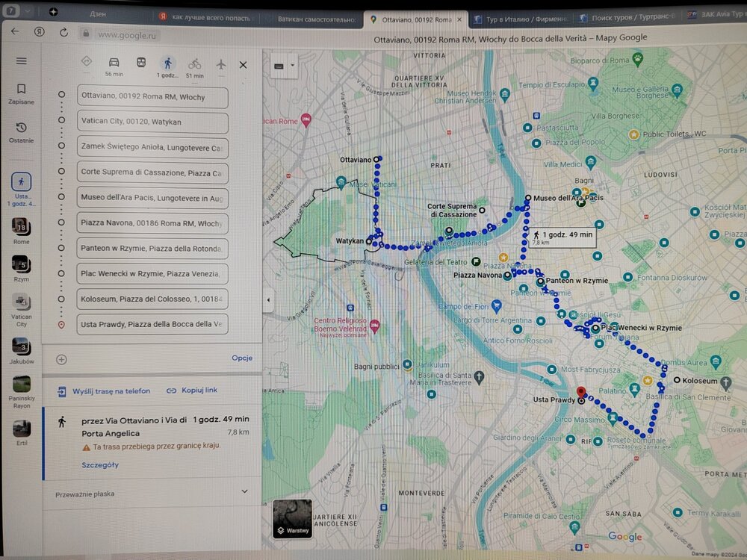Edit the Usta Prawdy destination field

coord(152,324)
